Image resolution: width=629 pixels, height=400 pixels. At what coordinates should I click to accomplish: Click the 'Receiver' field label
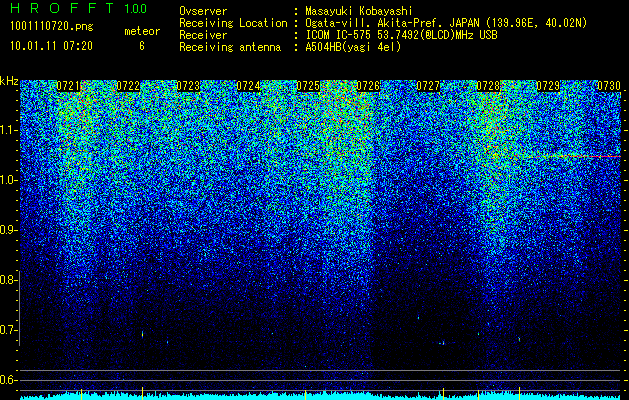[203, 35]
